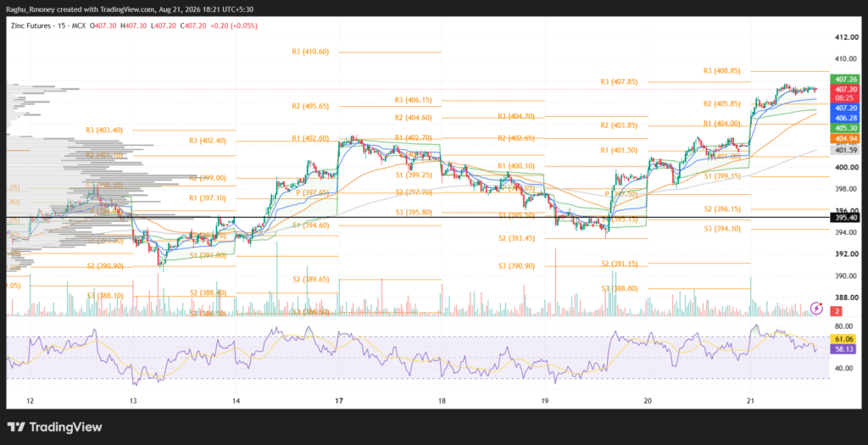868x445 pixels.
Task: Click the R3 (403.40) pivot label
Action: point(104,130)
